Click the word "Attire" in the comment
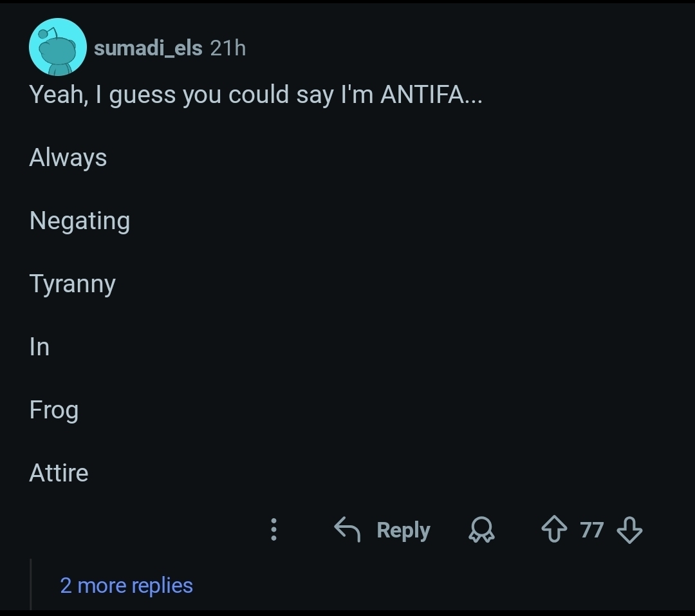The image size is (695, 616). point(59,473)
